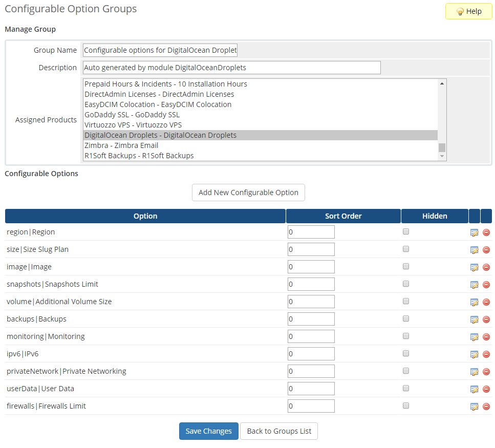Click Sort Order field for size|Size Slug Plan
This screenshot has width=495, height=448.
click(311, 249)
